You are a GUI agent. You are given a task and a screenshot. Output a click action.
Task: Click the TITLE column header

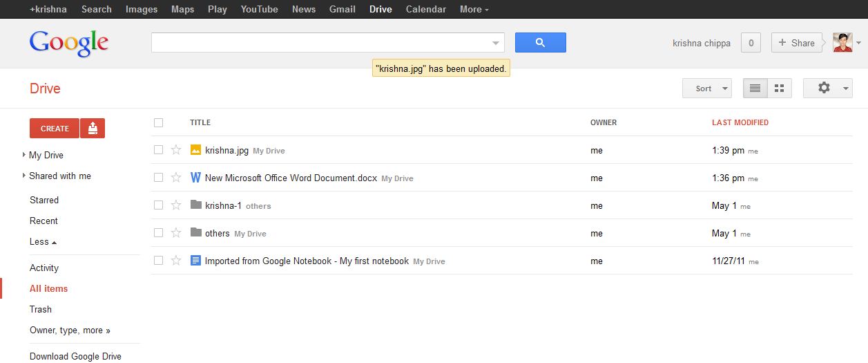pyautogui.click(x=200, y=122)
